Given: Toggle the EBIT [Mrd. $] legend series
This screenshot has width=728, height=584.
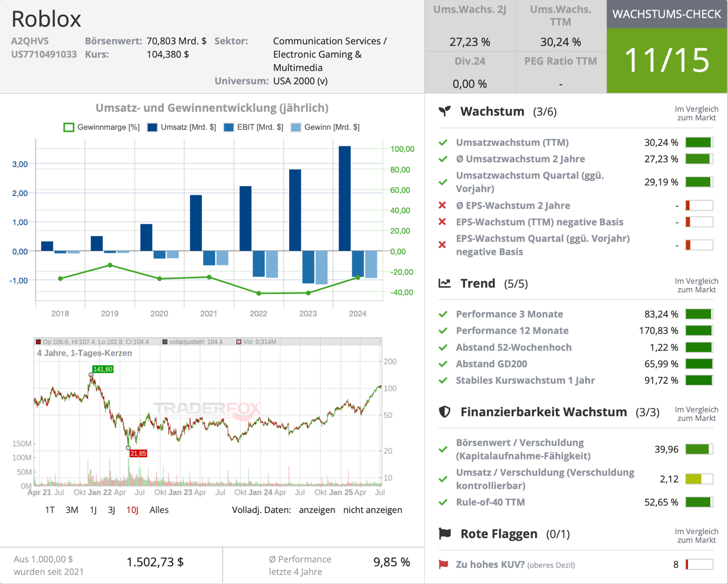Looking at the screenshot, I should 254,127.
